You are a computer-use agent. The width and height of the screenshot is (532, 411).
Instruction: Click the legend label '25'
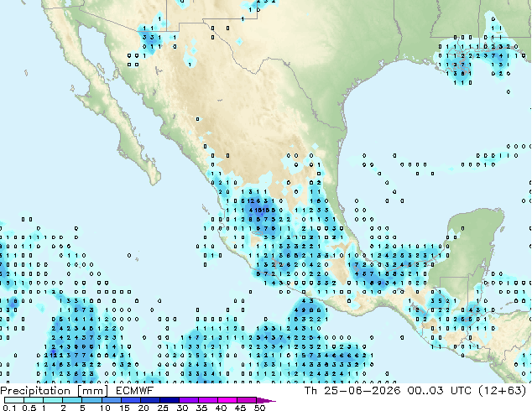163,408
